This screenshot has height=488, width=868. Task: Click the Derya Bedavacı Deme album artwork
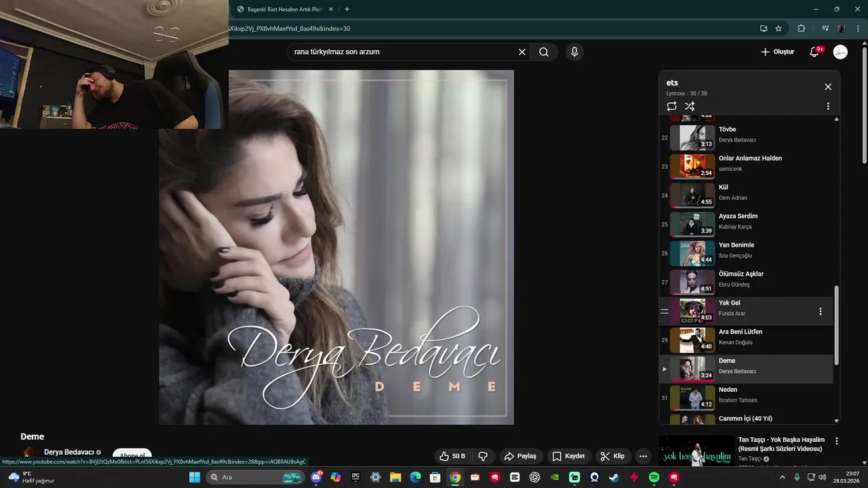coord(336,247)
